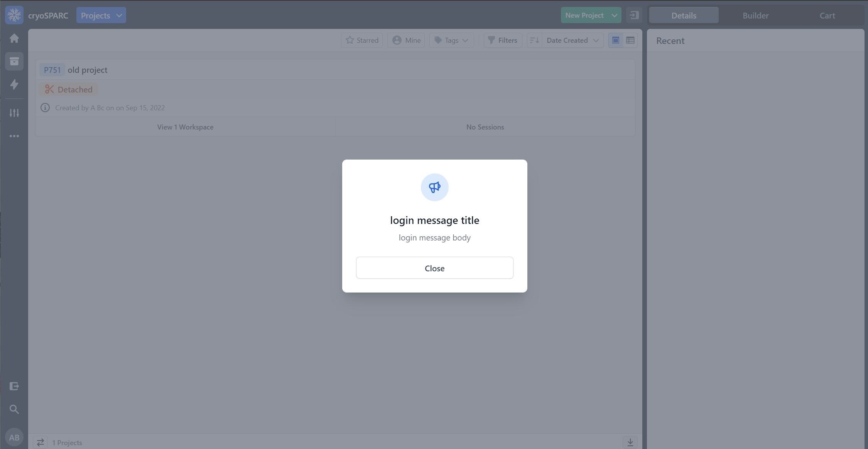The image size is (868, 449).
Task: Switch to the Builder tab
Action: [755, 15]
